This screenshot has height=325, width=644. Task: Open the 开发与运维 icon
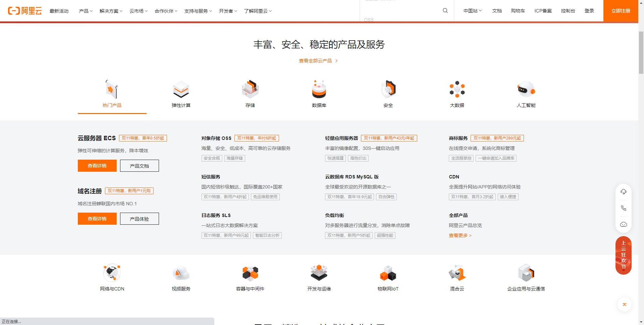click(319, 273)
